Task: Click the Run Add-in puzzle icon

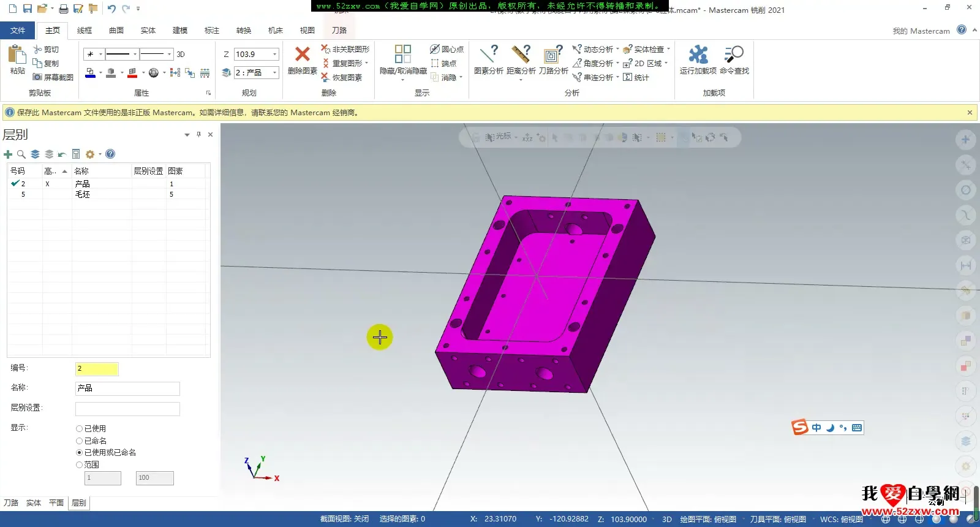Action: coord(698,55)
